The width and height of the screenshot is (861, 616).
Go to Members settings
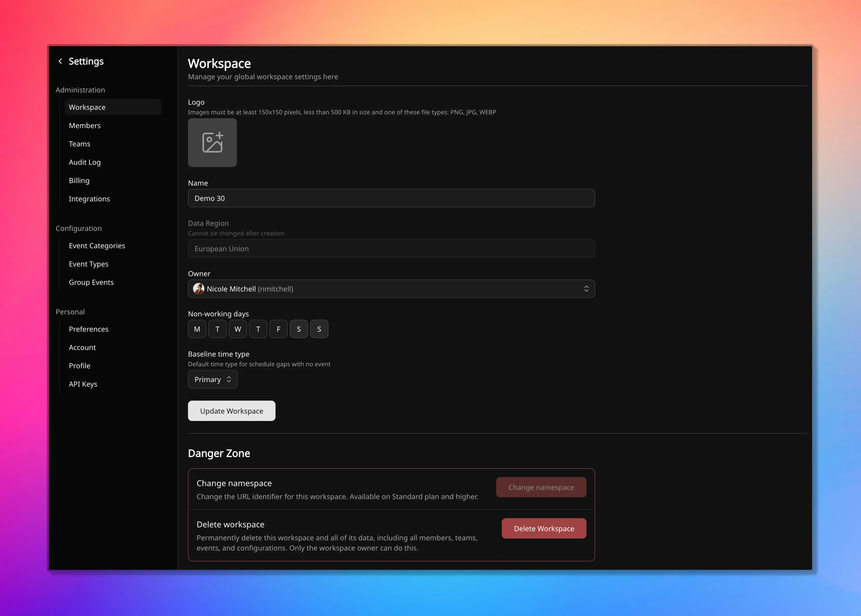(113, 126)
